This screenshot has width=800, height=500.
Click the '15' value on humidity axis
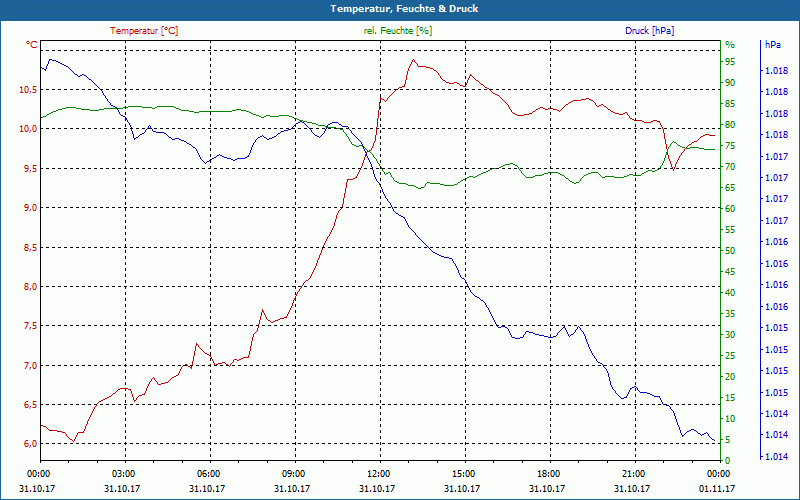pos(730,397)
